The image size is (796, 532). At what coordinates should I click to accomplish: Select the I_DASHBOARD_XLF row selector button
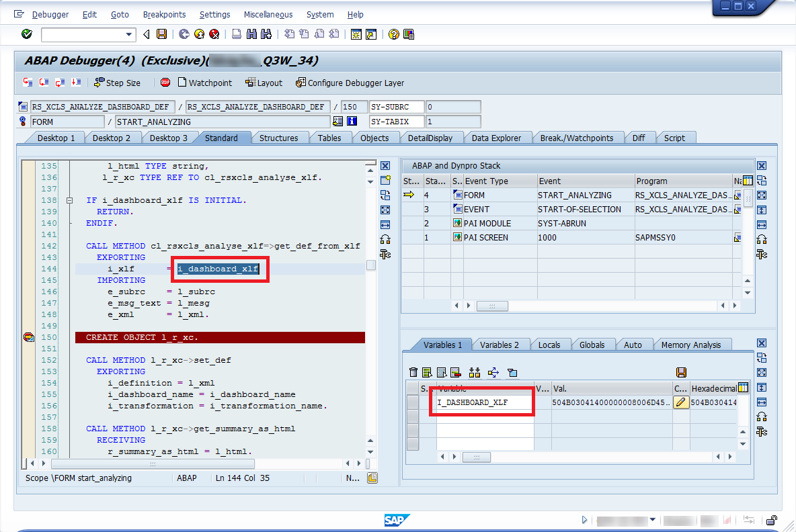(x=413, y=402)
